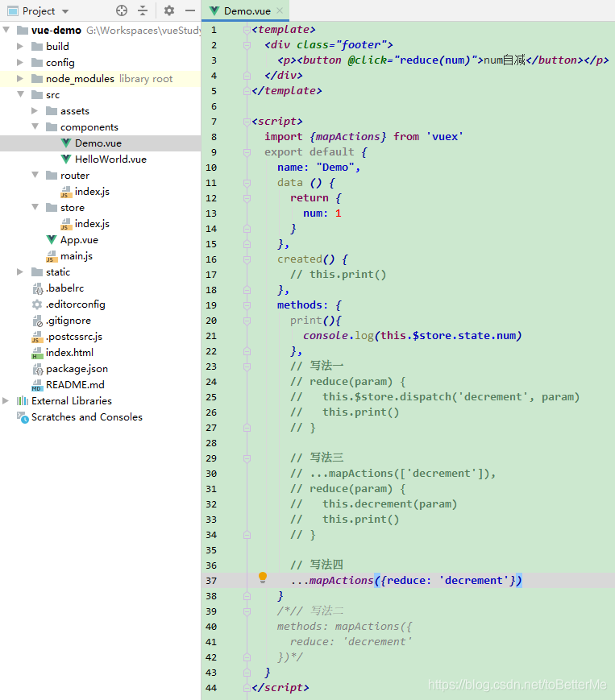Select main.js file
The width and height of the screenshot is (615, 700).
click(77, 256)
